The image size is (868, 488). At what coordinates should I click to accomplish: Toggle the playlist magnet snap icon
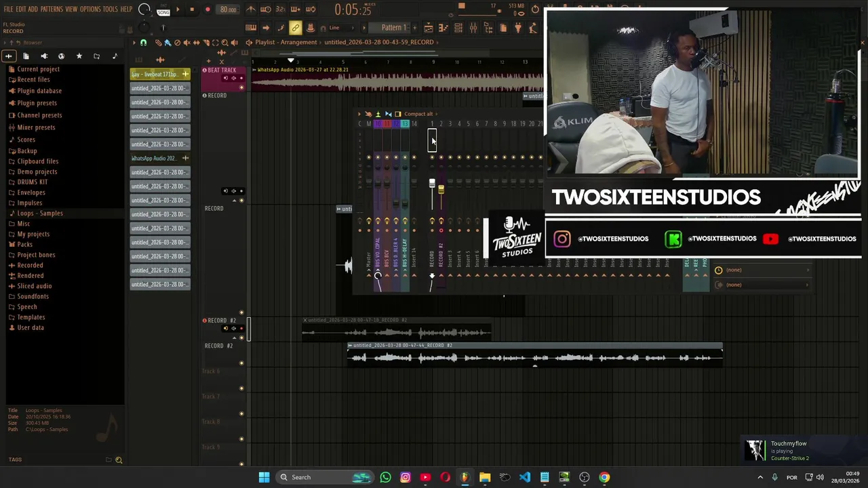click(x=143, y=43)
